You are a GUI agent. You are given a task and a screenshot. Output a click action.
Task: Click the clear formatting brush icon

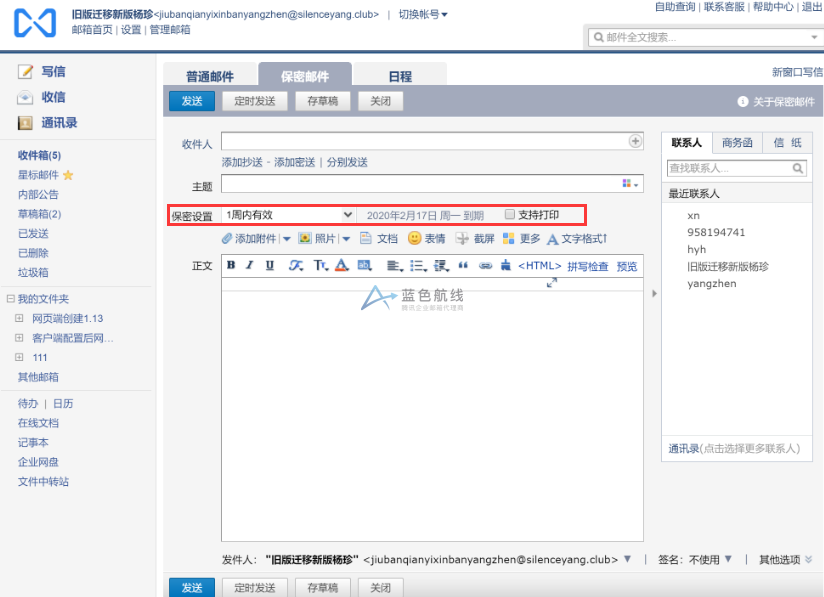click(x=506, y=265)
